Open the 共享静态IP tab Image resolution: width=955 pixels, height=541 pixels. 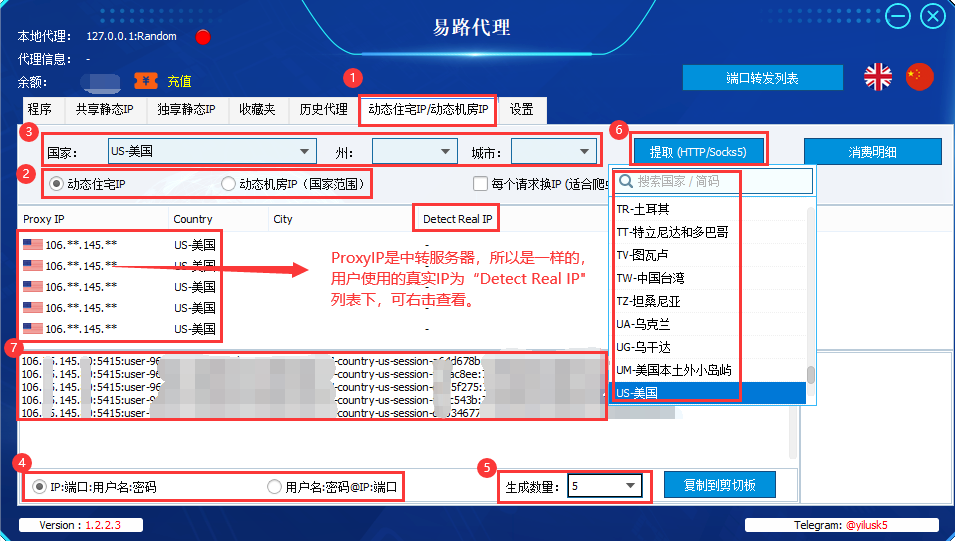(x=104, y=110)
